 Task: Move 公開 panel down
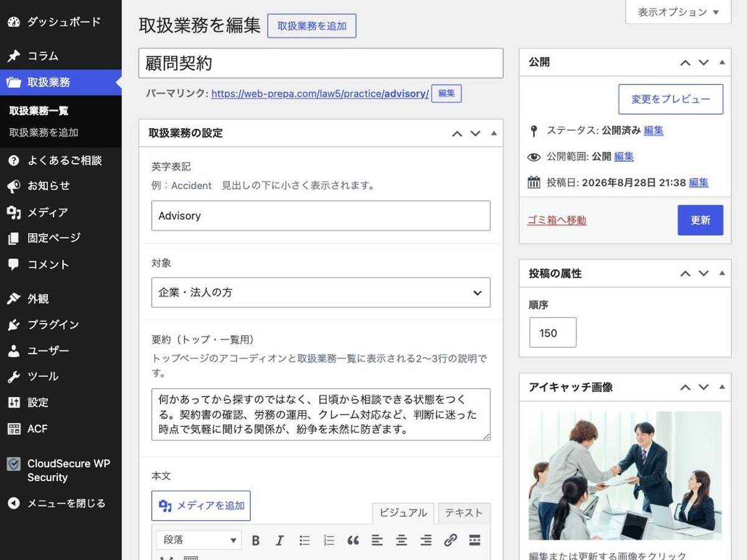click(x=704, y=62)
